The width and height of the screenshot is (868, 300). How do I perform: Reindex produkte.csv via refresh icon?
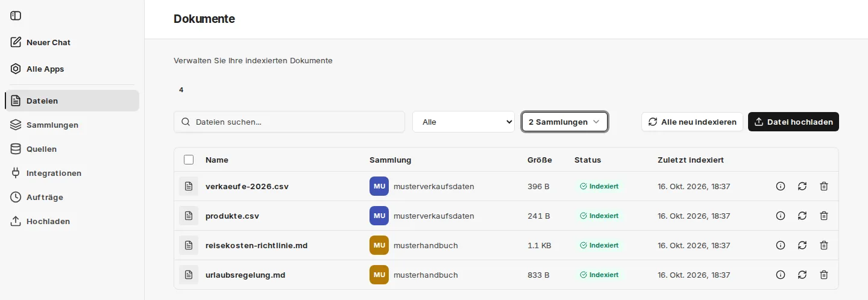coord(802,216)
